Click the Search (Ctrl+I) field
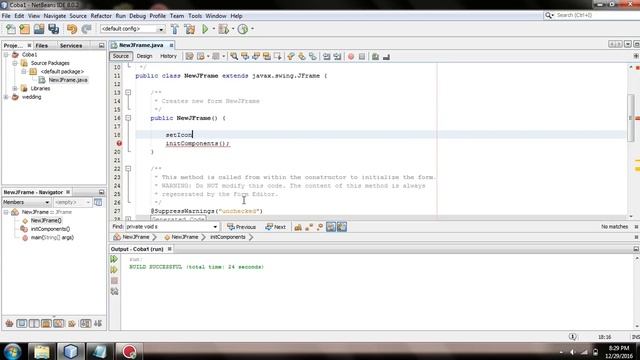The height and width of the screenshot is (360, 640). coord(591,15)
